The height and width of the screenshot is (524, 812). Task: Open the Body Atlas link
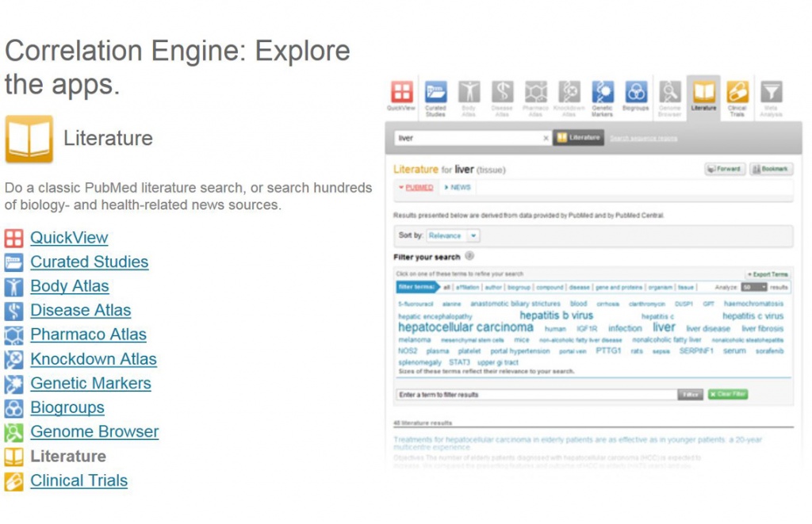70,286
